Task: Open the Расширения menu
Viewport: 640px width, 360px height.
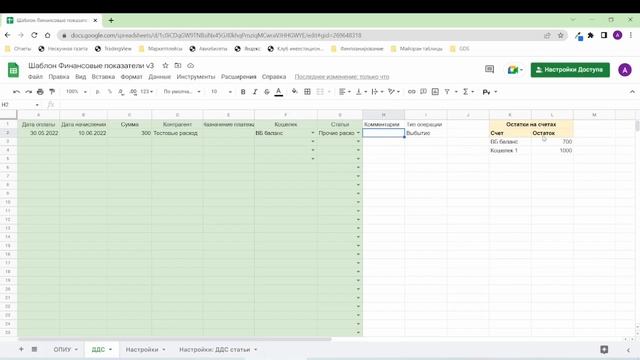Action: click(x=239, y=77)
